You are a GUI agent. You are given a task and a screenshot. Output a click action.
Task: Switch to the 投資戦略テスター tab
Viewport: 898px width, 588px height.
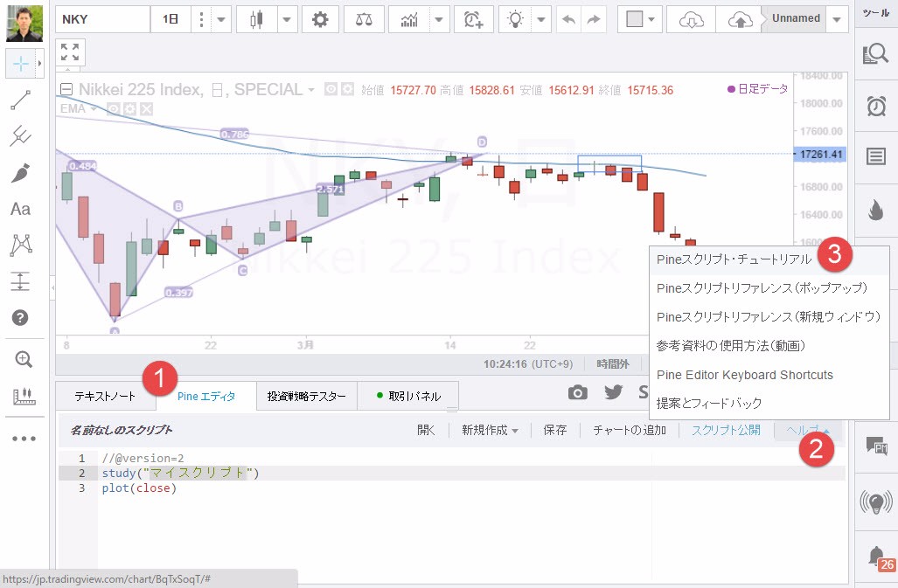[306, 397]
